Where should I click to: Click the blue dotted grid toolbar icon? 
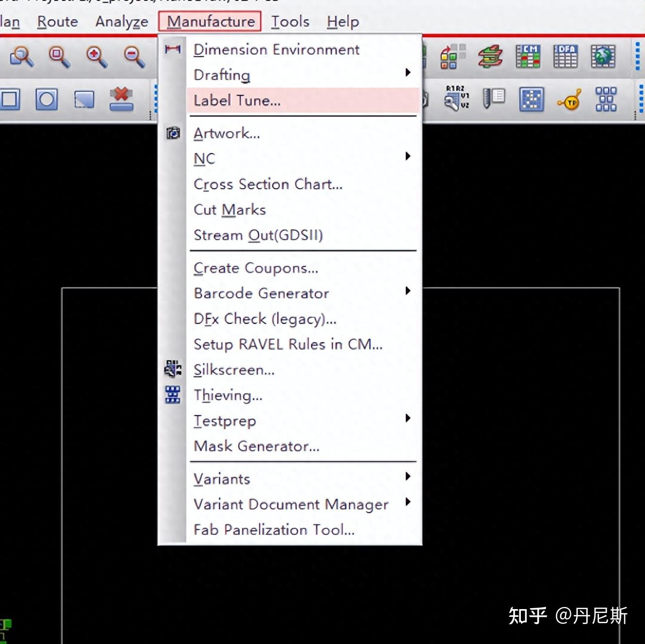click(x=532, y=99)
